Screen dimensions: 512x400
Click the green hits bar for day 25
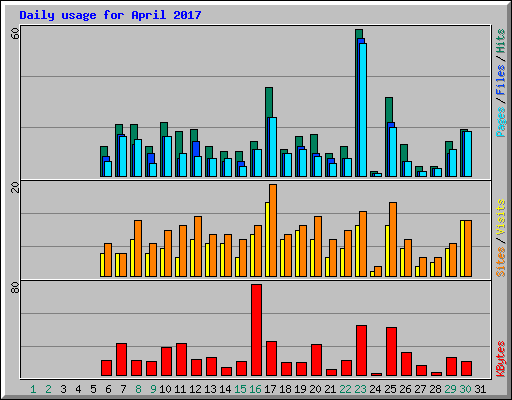(x=388, y=110)
